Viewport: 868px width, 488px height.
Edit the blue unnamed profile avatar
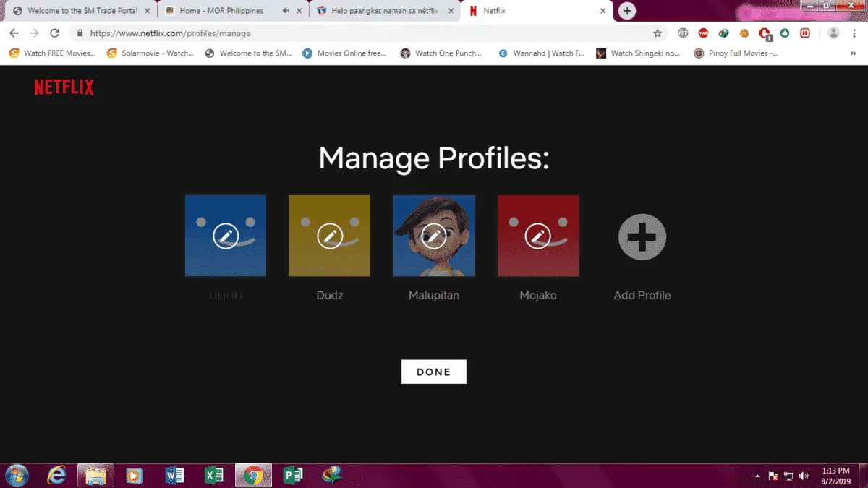[x=226, y=236]
